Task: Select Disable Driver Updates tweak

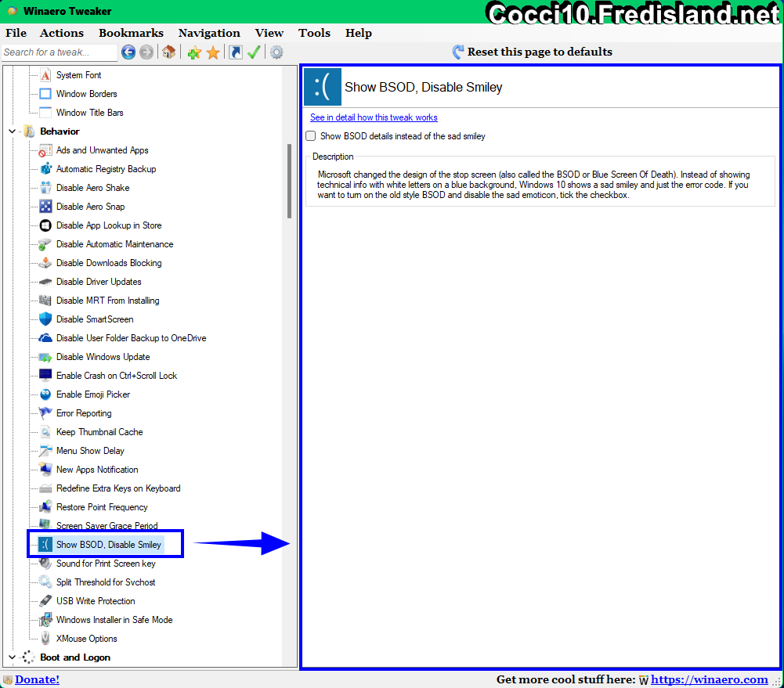Action: pos(99,282)
